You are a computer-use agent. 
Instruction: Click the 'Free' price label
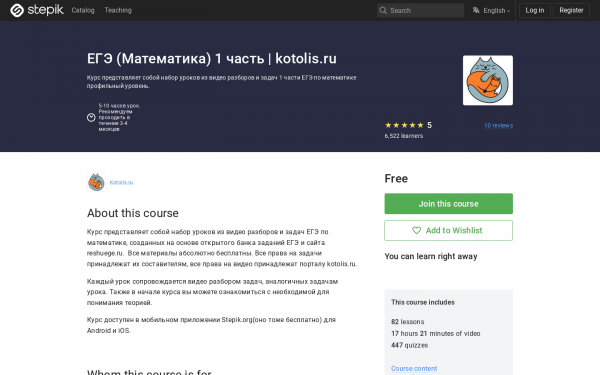(396, 178)
